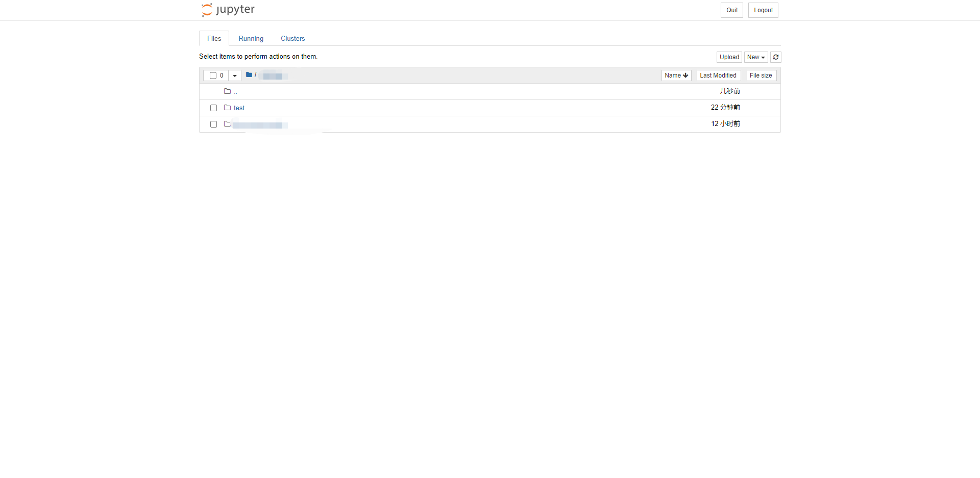
Task: Open the blurred folder modified 12 小时前
Action: [x=260, y=125]
